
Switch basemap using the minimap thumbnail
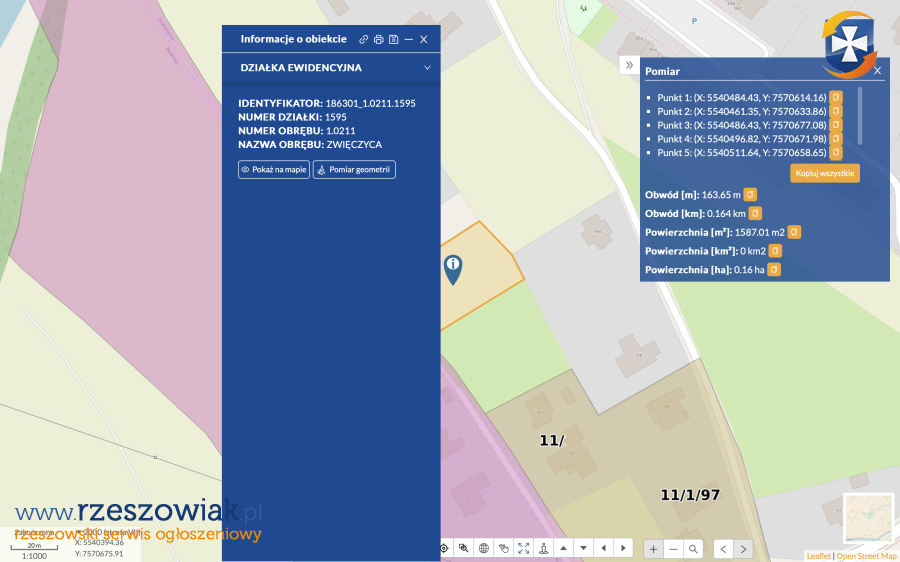(x=867, y=518)
